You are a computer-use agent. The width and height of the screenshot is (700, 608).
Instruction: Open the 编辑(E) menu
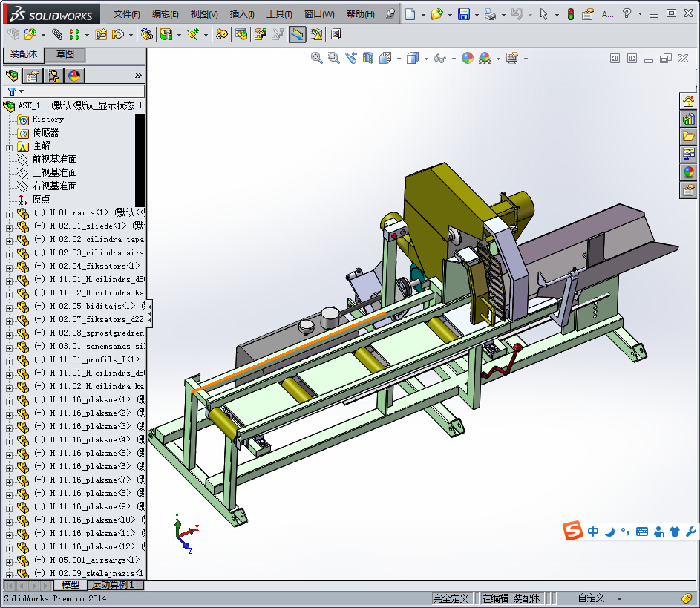pyautogui.click(x=166, y=14)
